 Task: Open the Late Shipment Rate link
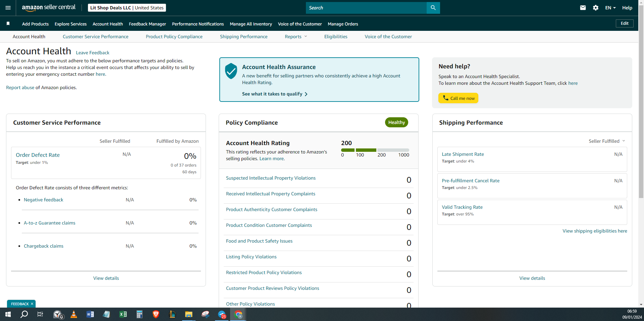point(463,154)
